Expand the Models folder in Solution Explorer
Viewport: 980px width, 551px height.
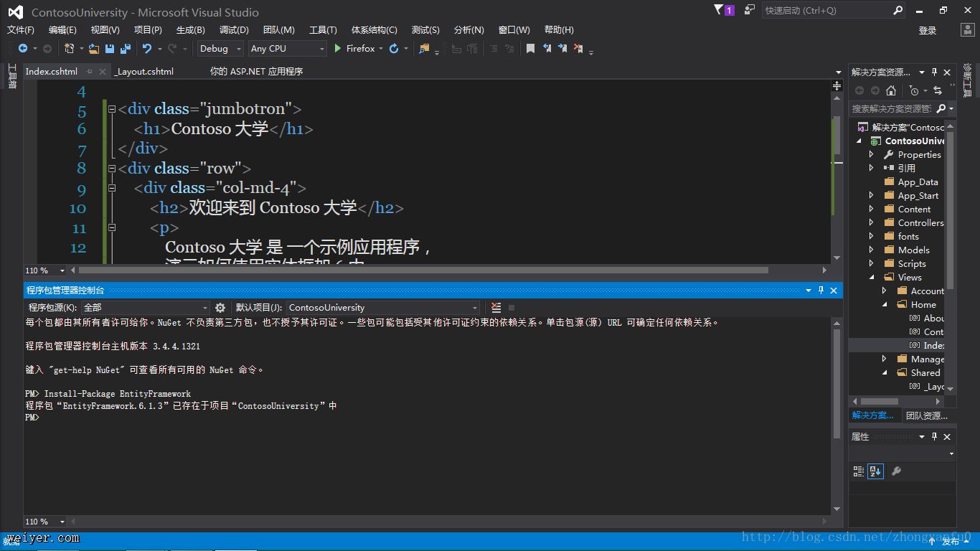click(x=872, y=250)
